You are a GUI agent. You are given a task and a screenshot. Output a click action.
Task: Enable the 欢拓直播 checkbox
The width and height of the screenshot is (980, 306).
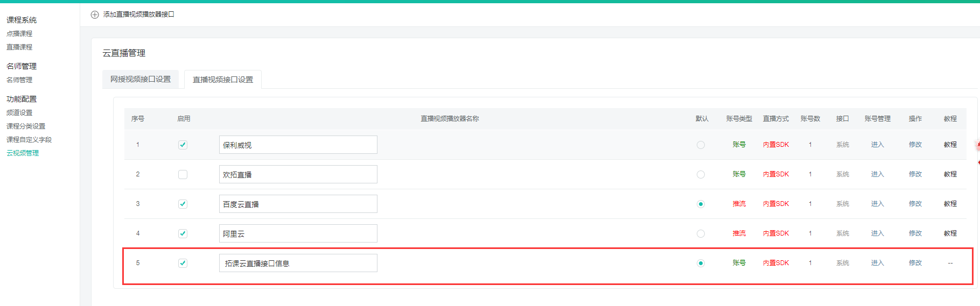click(x=183, y=174)
